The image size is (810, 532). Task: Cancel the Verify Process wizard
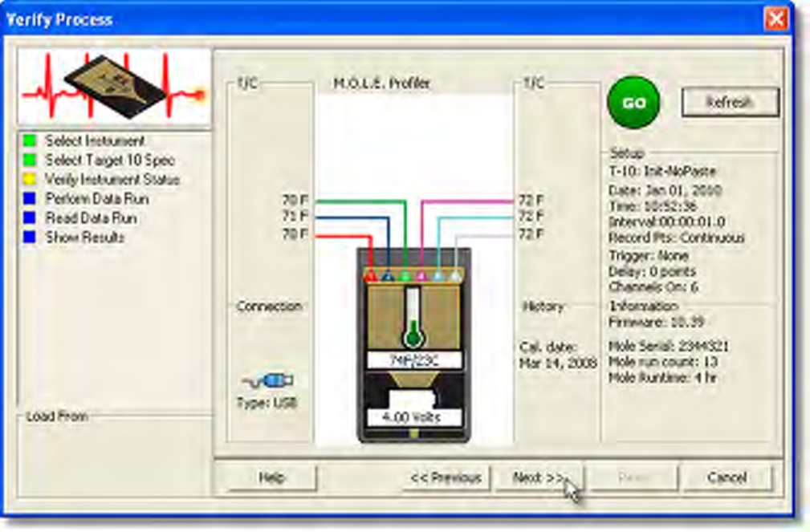[727, 477]
